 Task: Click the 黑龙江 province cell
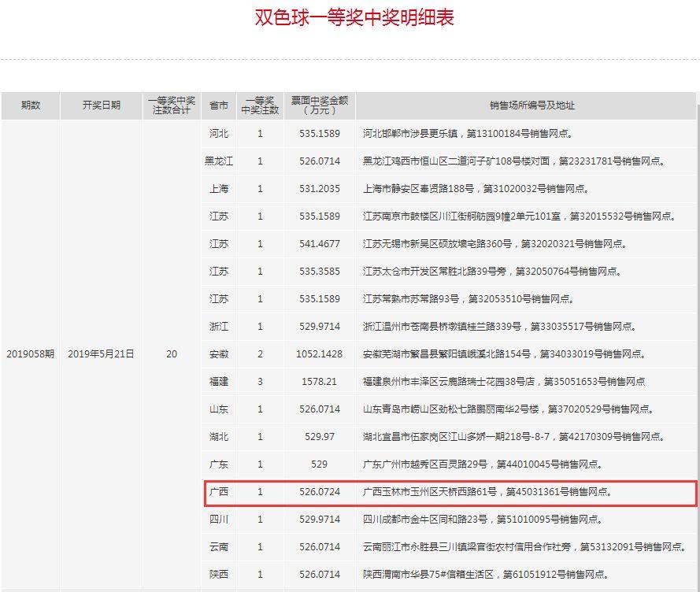(219, 161)
